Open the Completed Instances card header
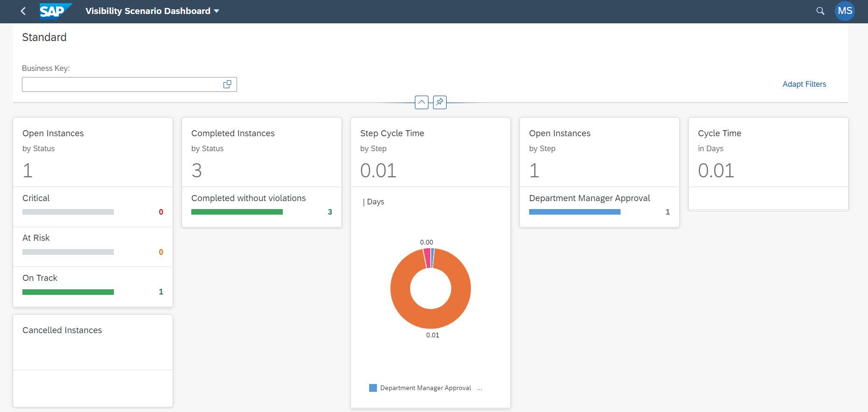 tap(262, 152)
